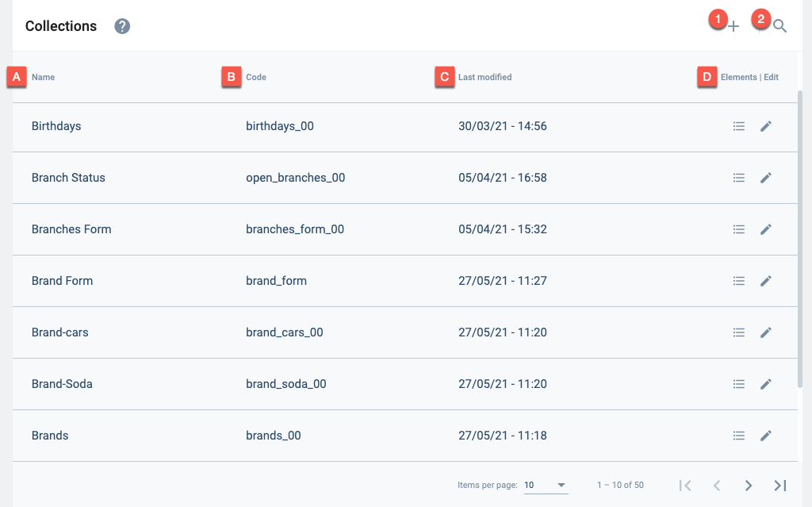Click the brand_soda_00 code cell
Viewport: 812px width, 507px height.
(285, 384)
